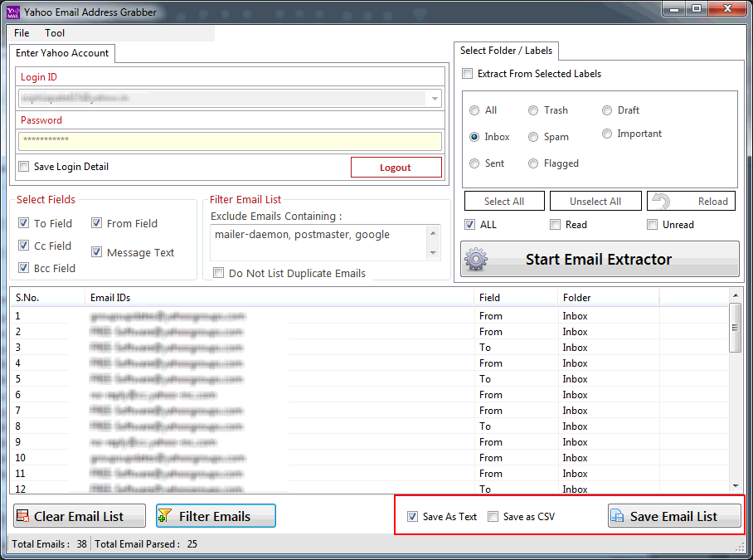Check the Save as CSV checkbox
Image resolution: width=753 pixels, height=560 pixels.
pos(493,516)
